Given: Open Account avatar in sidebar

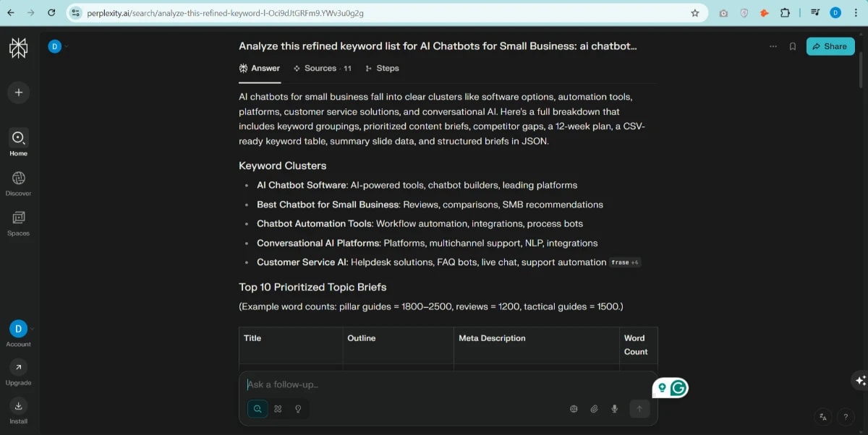Looking at the screenshot, I should pyautogui.click(x=18, y=329).
